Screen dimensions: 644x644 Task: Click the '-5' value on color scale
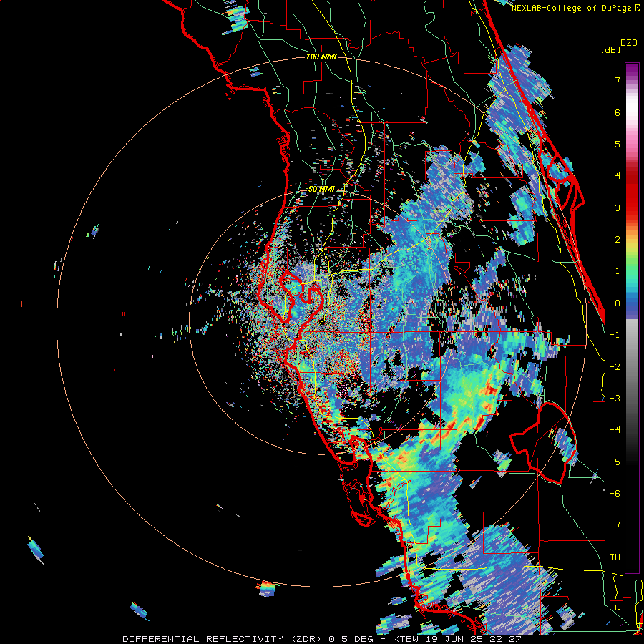(x=615, y=462)
